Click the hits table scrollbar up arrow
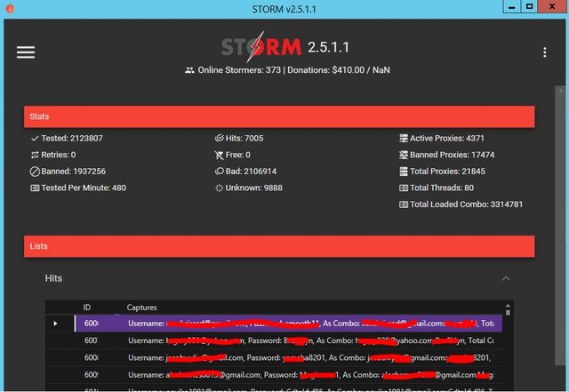The image size is (569, 392). tap(508, 306)
